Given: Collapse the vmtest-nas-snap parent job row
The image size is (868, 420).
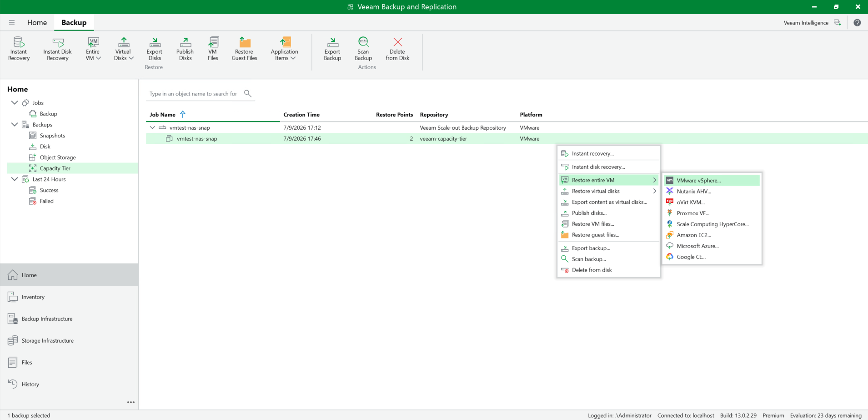Looking at the screenshot, I should click(152, 127).
